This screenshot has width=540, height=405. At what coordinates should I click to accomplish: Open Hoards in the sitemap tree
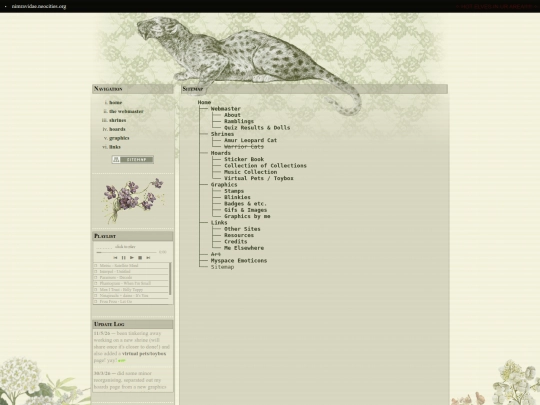[221, 153]
